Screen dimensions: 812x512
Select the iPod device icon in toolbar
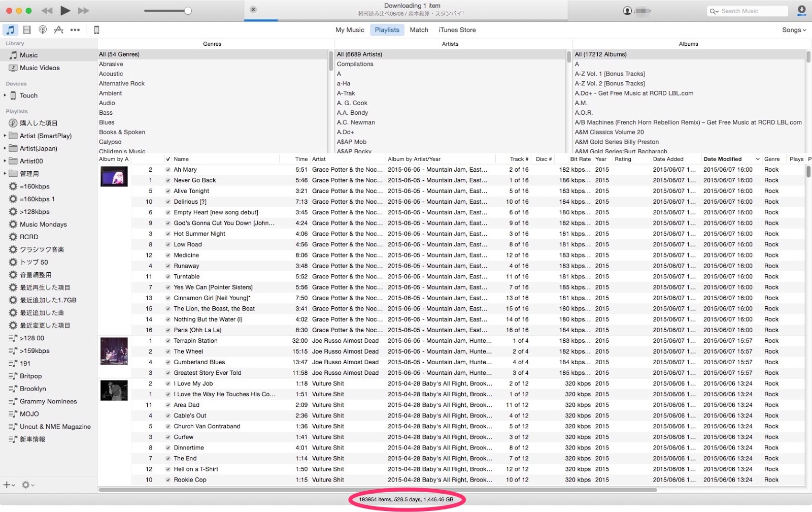96,30
